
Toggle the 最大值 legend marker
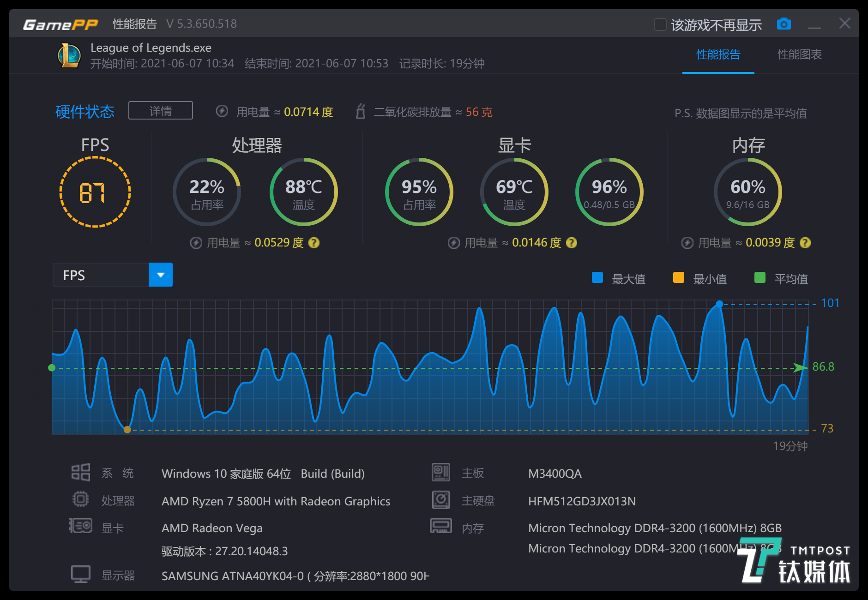point(597,277)
